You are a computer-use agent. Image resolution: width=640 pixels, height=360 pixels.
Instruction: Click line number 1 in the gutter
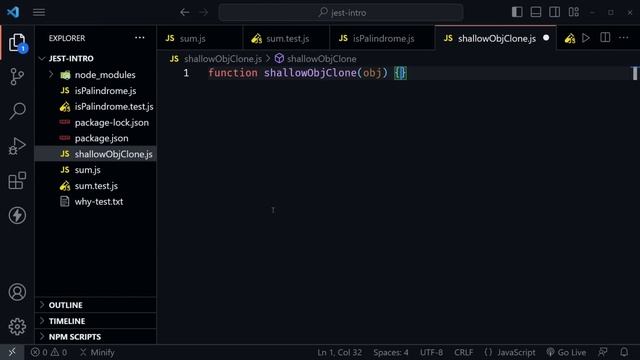(186, 73)
